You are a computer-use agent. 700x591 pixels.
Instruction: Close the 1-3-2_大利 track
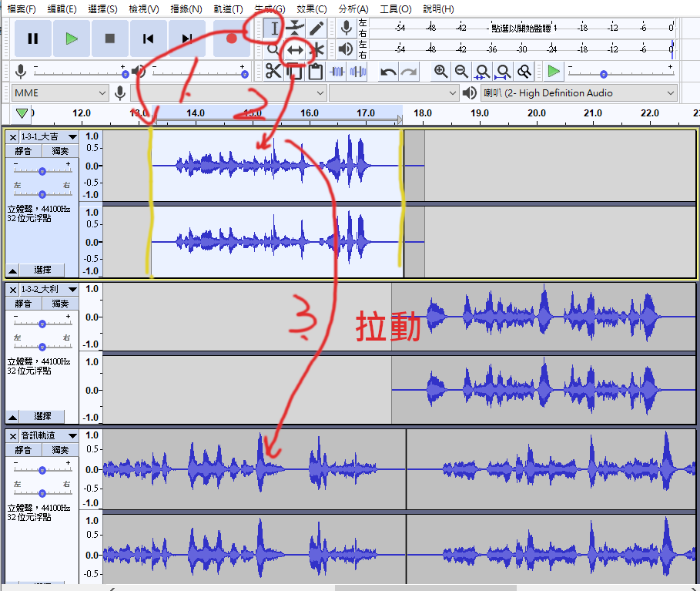tap(13, 290)
